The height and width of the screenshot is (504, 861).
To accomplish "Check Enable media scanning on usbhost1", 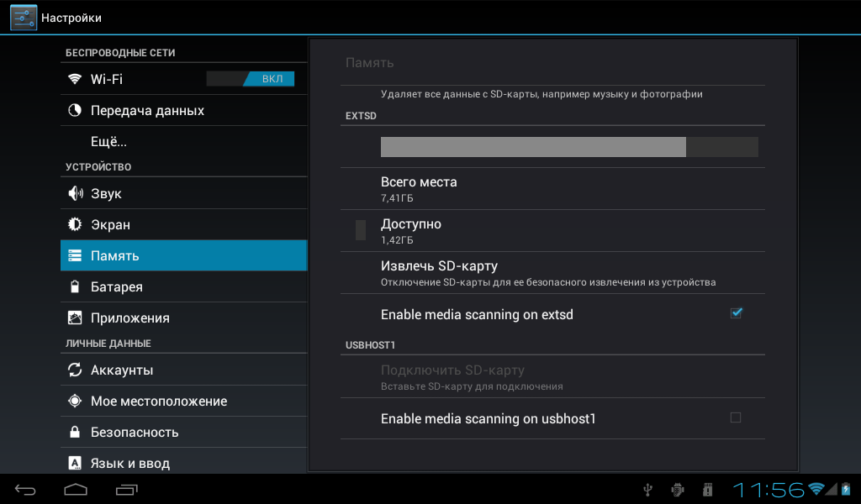I will (736, 417).
